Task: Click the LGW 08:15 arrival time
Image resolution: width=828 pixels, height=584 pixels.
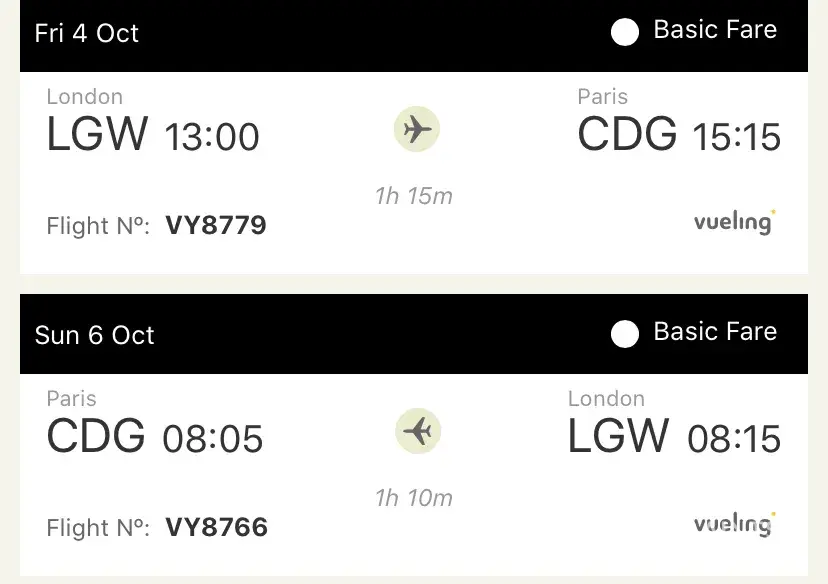Action: tap(734, 438)
